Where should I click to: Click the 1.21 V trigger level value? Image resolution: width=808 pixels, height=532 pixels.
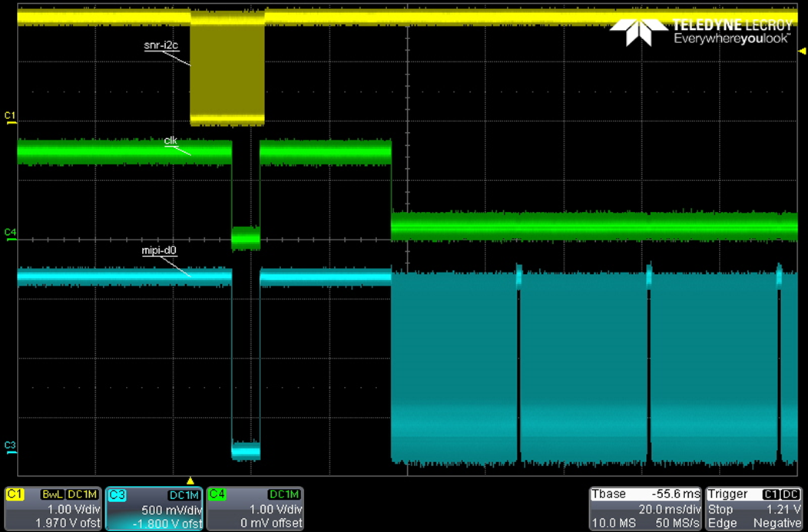pyautogui.click(x=782, y=509)
